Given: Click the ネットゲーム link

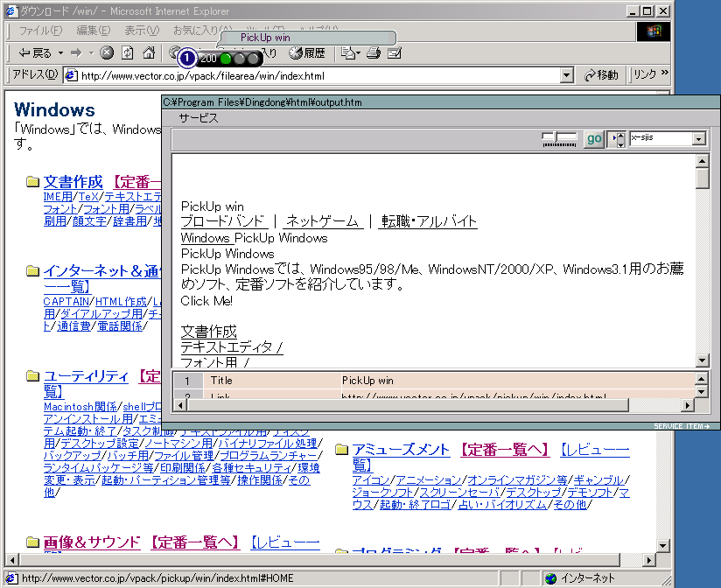Looking at the screenshot, I should (322, 221).
